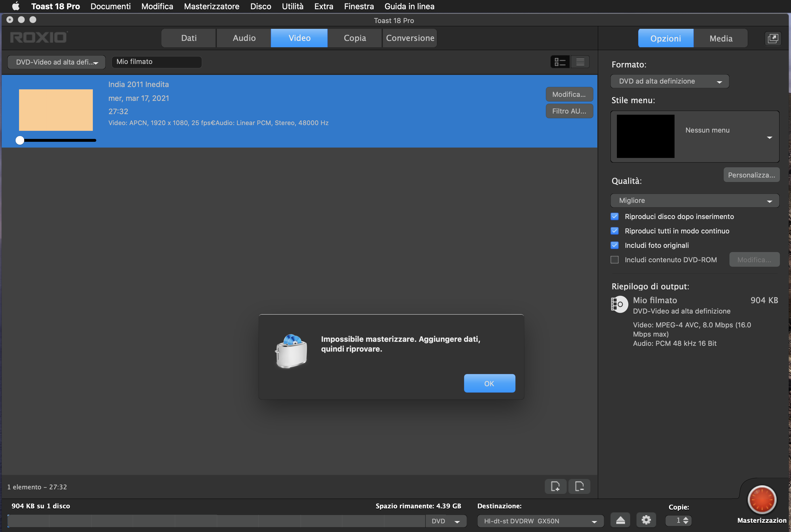
Task: Select the Opzioni panel tab
Action: (665, 38)
